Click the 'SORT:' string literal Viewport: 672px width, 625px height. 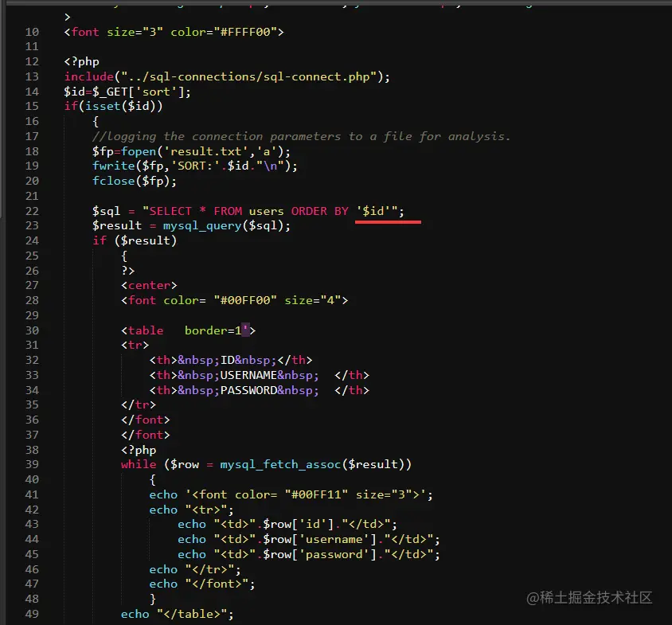(195, 166)
